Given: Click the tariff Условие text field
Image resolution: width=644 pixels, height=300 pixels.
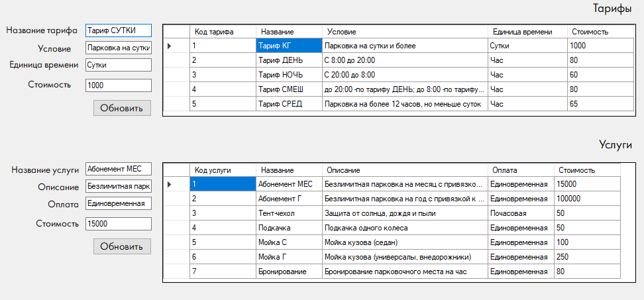Looking at the screenshot, I should click(119, 48).
